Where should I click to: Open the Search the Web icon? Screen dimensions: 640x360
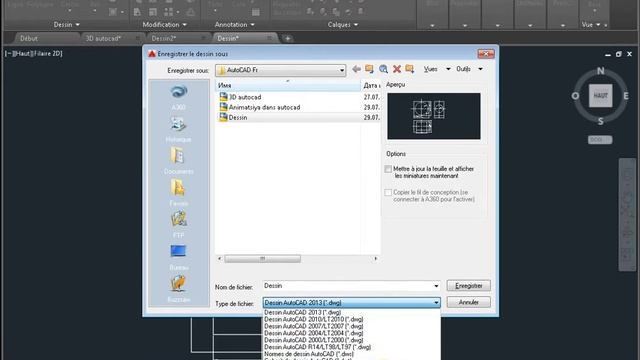tap(383, 69)
